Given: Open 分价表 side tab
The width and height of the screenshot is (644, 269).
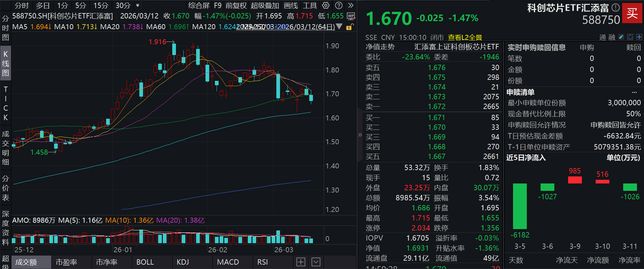Looking at the screenshot, I should click(x=5, y=188).
